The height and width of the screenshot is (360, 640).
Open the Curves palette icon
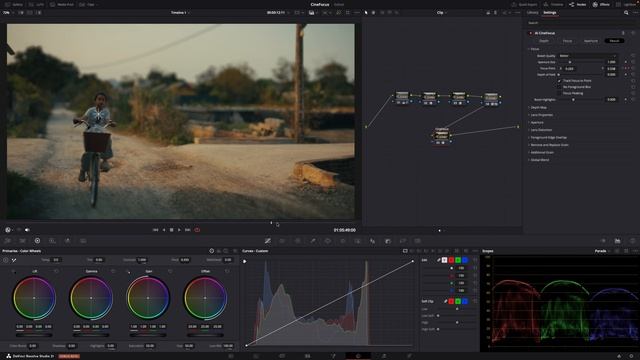point(267,241)
